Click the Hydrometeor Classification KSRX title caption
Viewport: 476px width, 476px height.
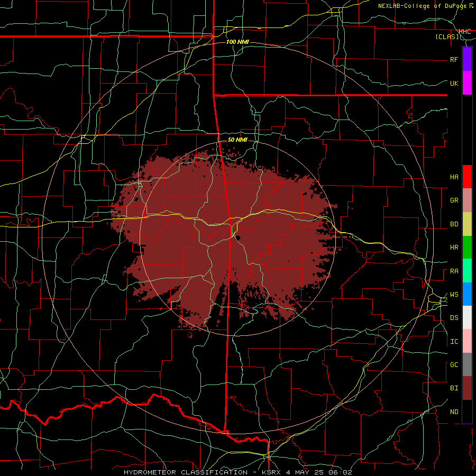click(238, 472)
